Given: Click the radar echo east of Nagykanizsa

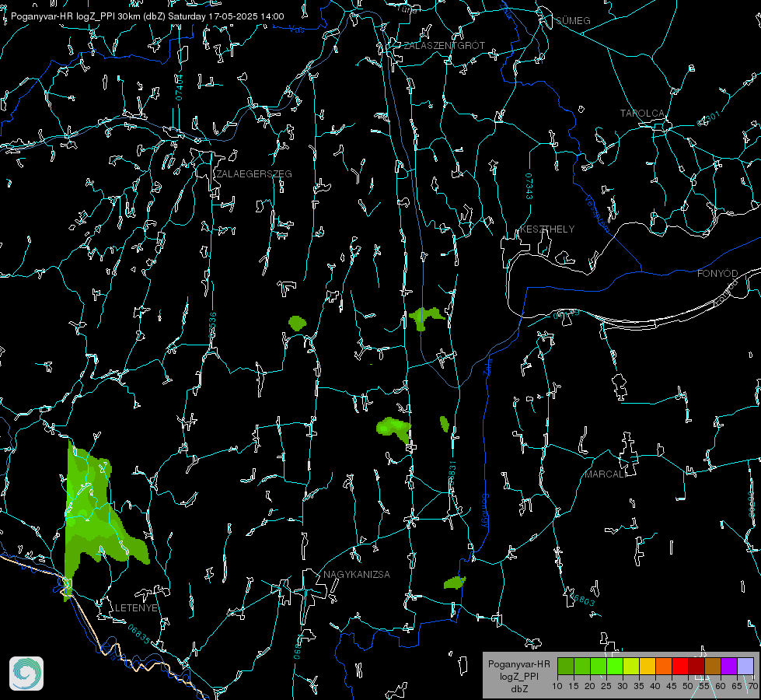Looking at the screenshot, I should click(x=454, y=582).
